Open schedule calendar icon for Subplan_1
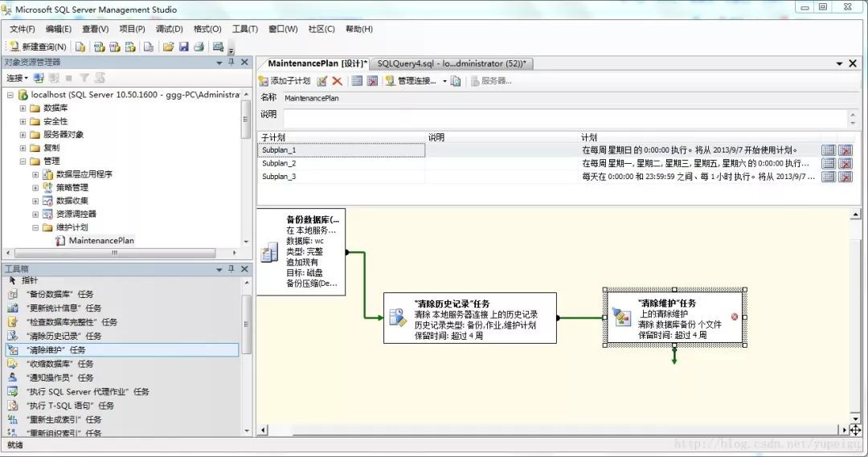The width and height of the screenshot is (868, 457). [829, 150]
